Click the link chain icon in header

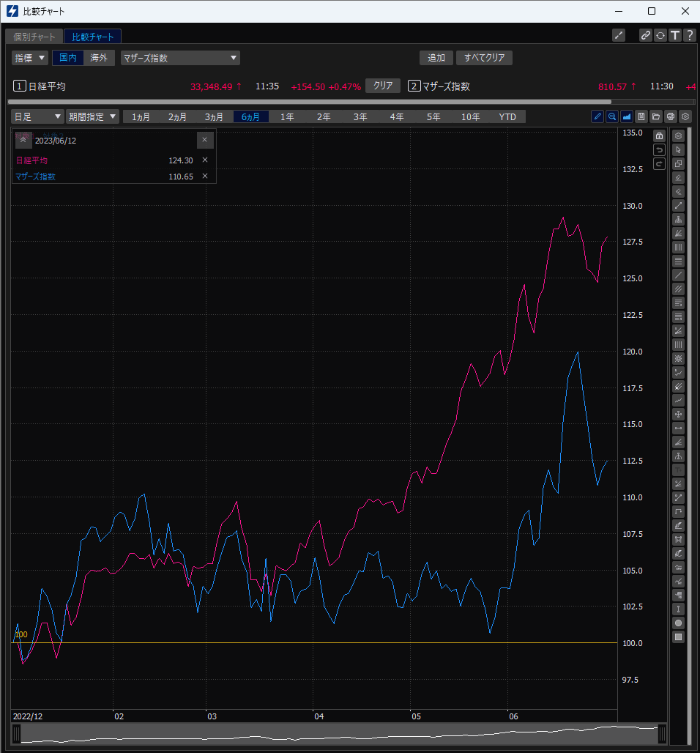(x=645, y=35)
